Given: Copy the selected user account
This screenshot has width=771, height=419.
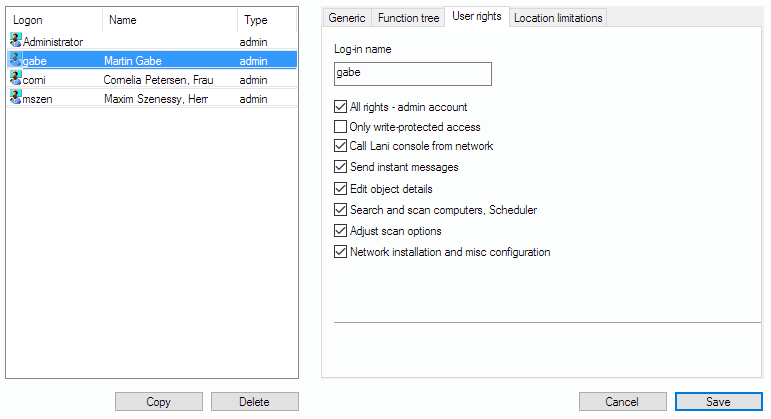Looking at the screenshot, I should (x=158, y=402).
